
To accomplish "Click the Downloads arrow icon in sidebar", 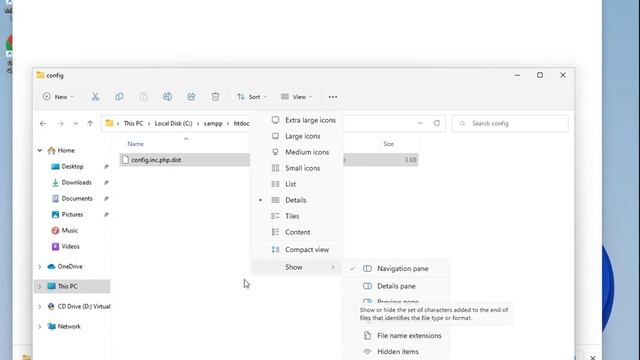I will pos(56,182).
